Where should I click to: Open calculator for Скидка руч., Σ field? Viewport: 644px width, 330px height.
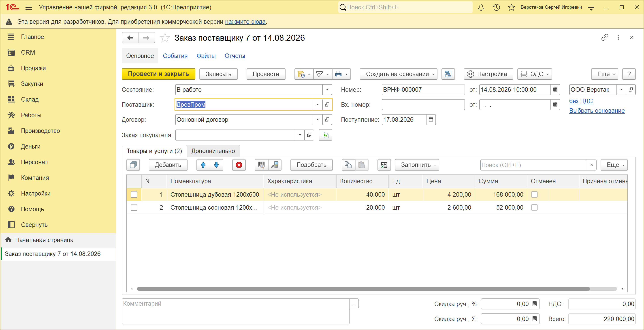[535, 319]
